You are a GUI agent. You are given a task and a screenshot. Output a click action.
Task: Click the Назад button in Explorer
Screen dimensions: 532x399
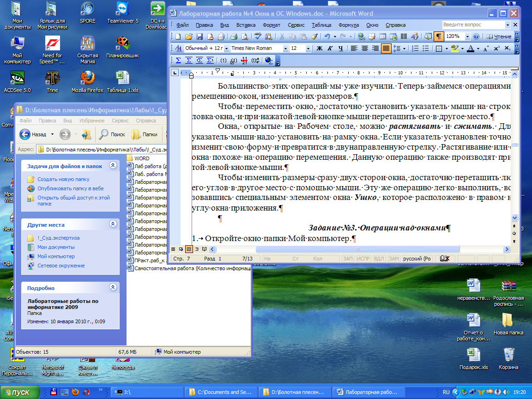point(34,134)
